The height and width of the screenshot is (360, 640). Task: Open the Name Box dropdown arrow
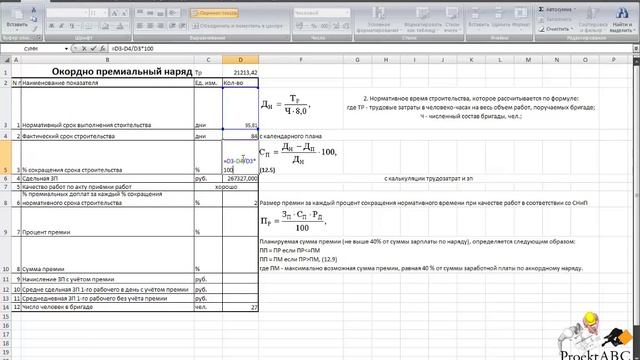point(67,49)
